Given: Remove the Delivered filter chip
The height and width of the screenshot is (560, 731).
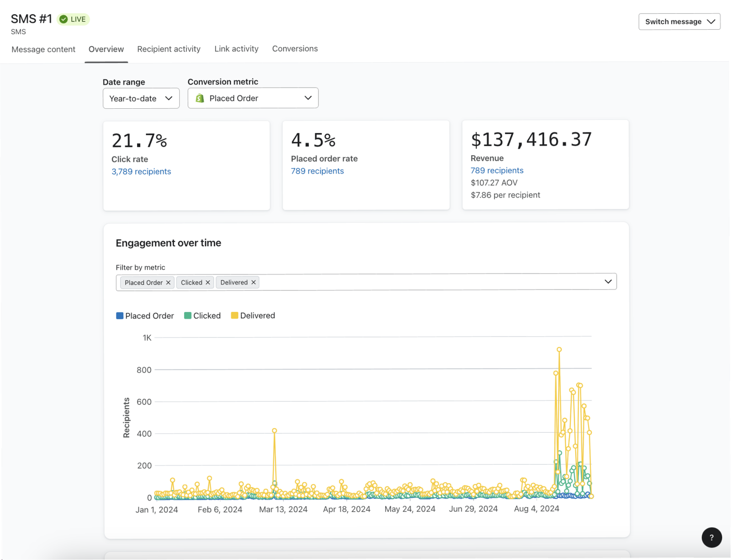Looking at the screenshot, I should point(254,282).
